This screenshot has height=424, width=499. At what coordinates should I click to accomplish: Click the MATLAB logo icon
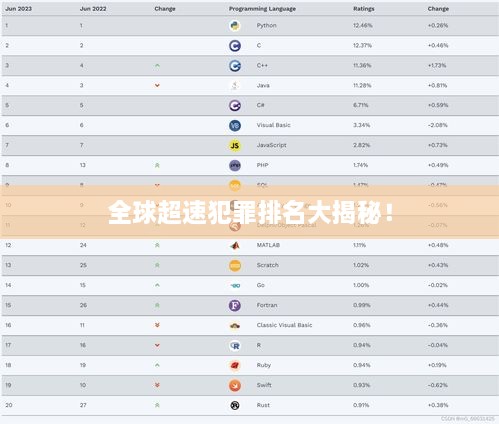(235, 246)
